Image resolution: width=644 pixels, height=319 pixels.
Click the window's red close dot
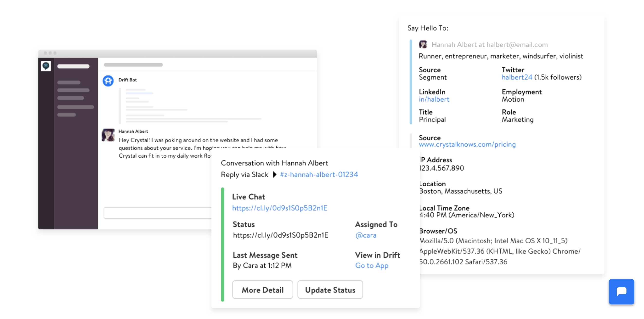tap(45, 53)
